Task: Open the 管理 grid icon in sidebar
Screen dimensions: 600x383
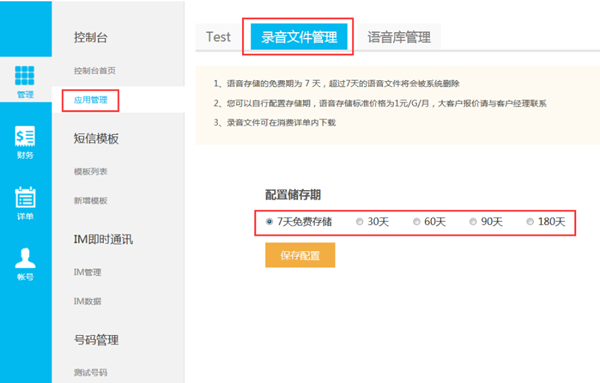Action: coord(24,76)
